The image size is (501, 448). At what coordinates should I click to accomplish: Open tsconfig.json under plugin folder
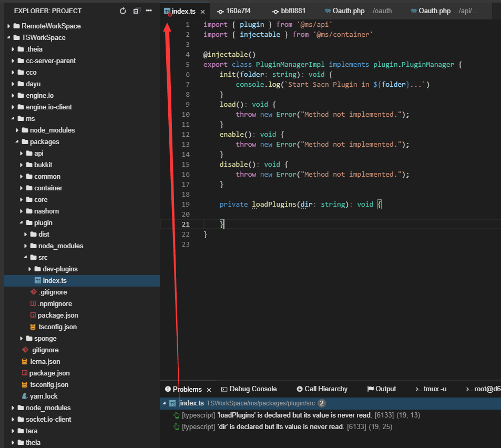82,327
